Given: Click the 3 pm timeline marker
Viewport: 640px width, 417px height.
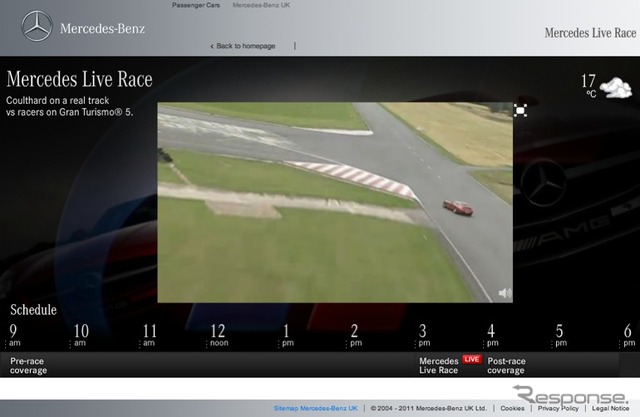Looking at the screenshot, I should click(423, 335).
